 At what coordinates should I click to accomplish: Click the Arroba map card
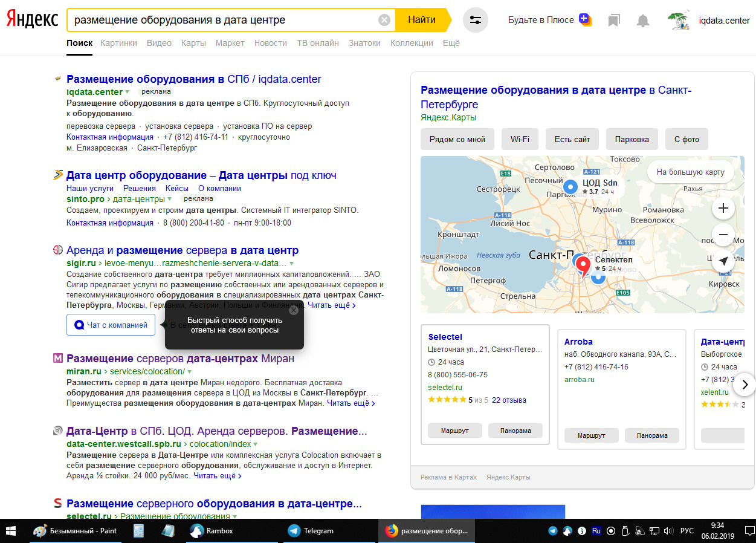622,389
